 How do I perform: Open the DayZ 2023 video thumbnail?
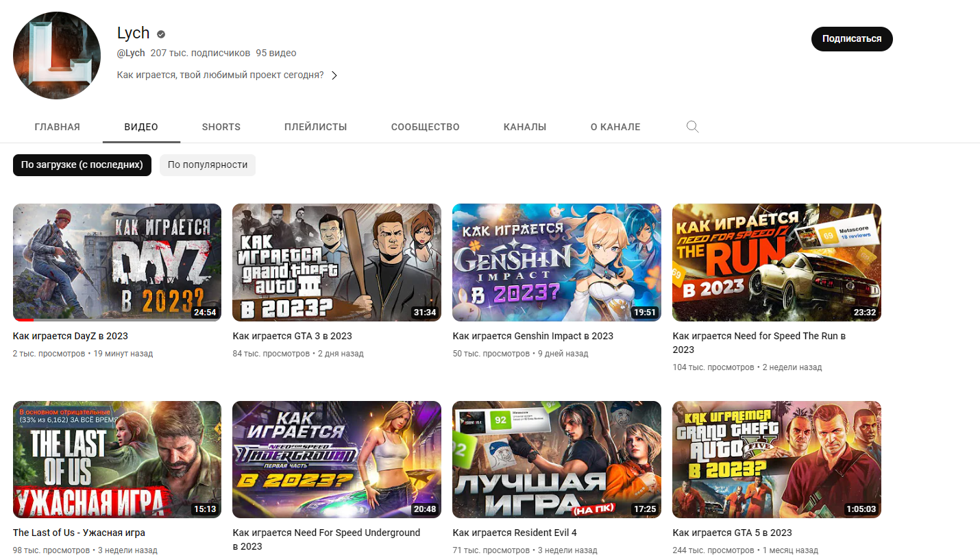pyautogui.click(x=117, y=263)
